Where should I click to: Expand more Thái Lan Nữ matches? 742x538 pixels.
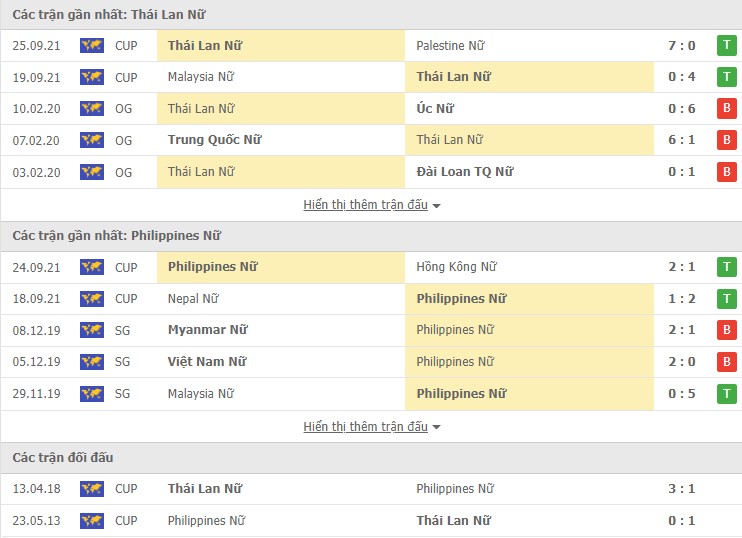coord(372,205)
